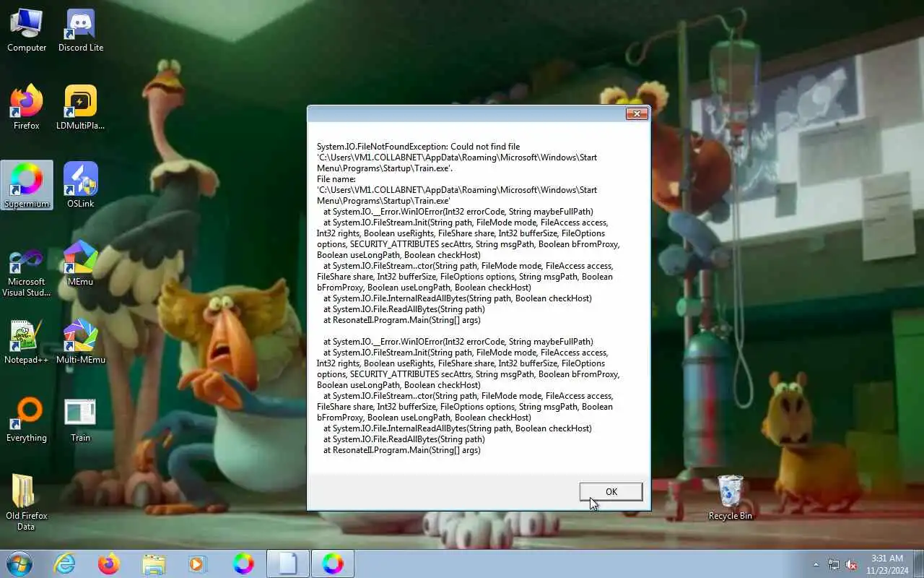
Task: Open the network tray icon
Action: tap(834, 564)
